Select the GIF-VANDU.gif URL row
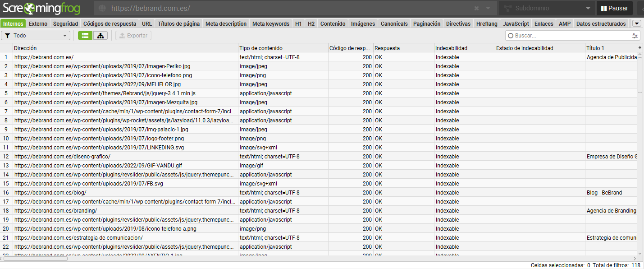 (x=125, y=166)
